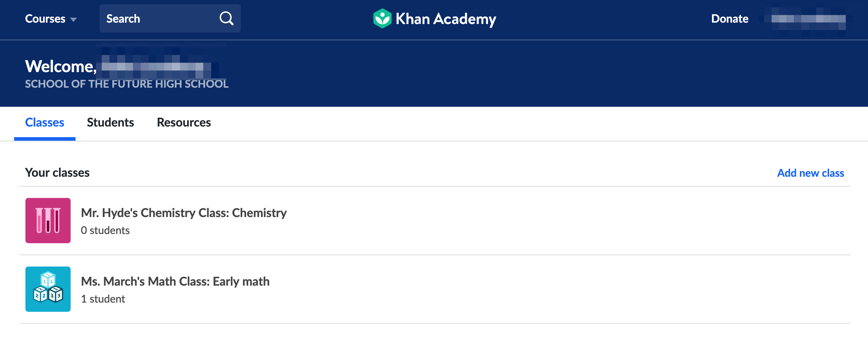Screen dimensions: 868x345
Task: Open the Chemistry class test tubes icon
Action: tap(48, 221)
